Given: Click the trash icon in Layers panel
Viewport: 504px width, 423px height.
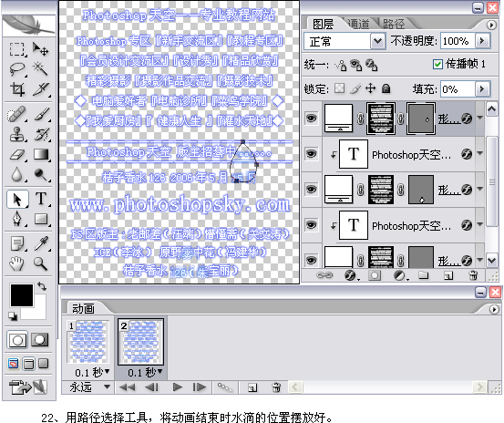Looking at the screenshot, I should click(x=472, y=275).
